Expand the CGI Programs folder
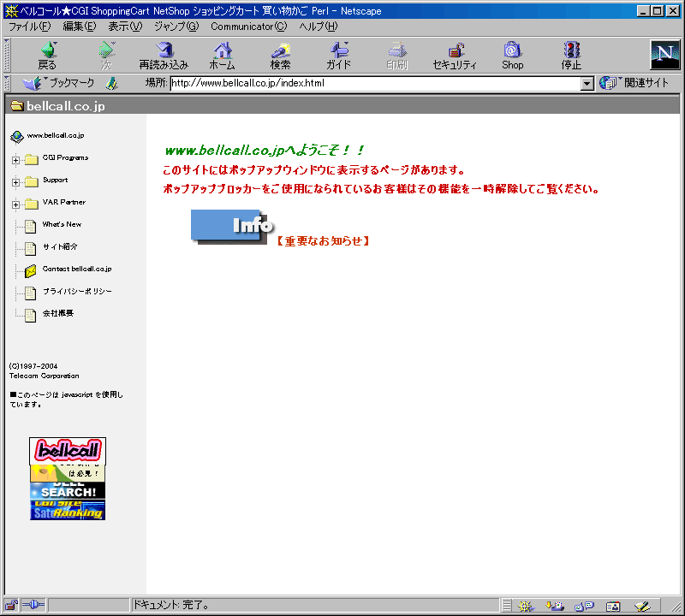This screenshot has height=616, width=685. (x=15, y=160)
